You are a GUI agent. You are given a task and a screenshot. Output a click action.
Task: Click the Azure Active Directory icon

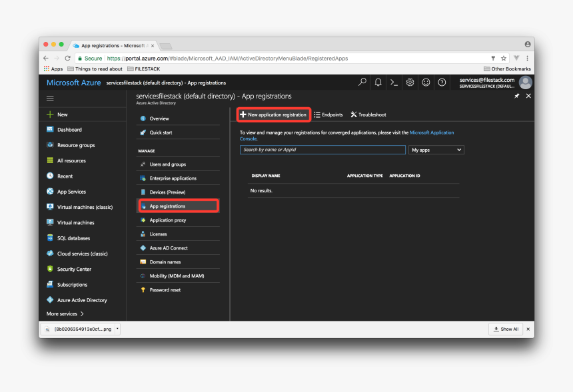click(x=50, y=300)
